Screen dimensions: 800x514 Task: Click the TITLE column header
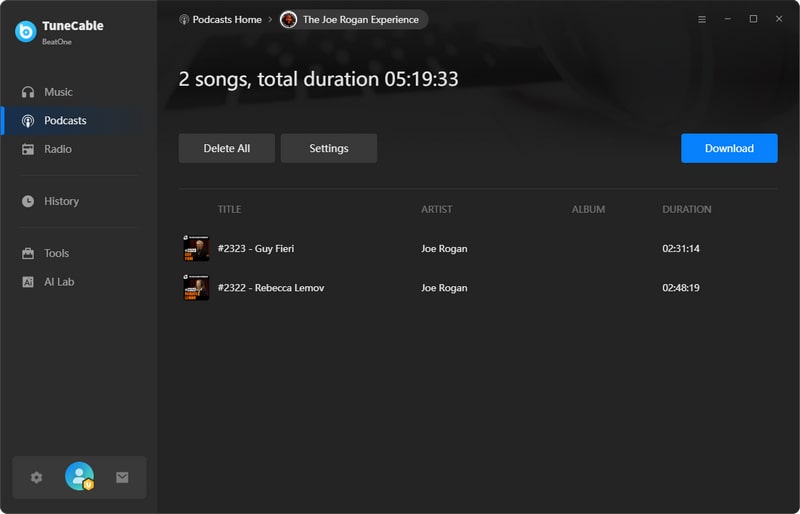(x=229, y=209)
